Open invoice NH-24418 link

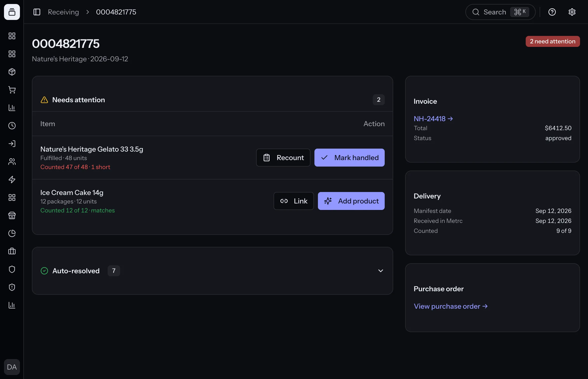[x=433, y=119]
